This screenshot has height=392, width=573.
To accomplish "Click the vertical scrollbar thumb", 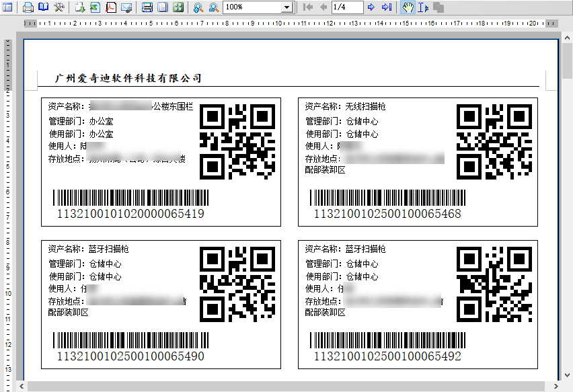I will (x=567, y=61).
